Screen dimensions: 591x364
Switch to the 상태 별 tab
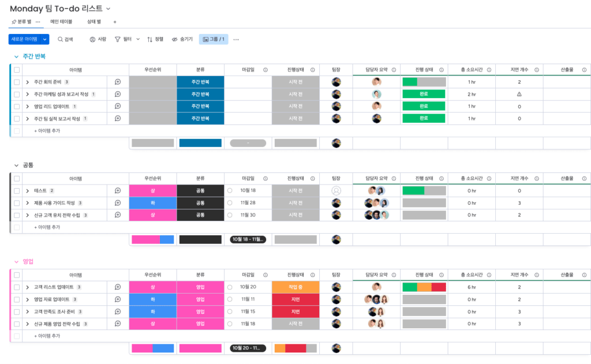94,21
